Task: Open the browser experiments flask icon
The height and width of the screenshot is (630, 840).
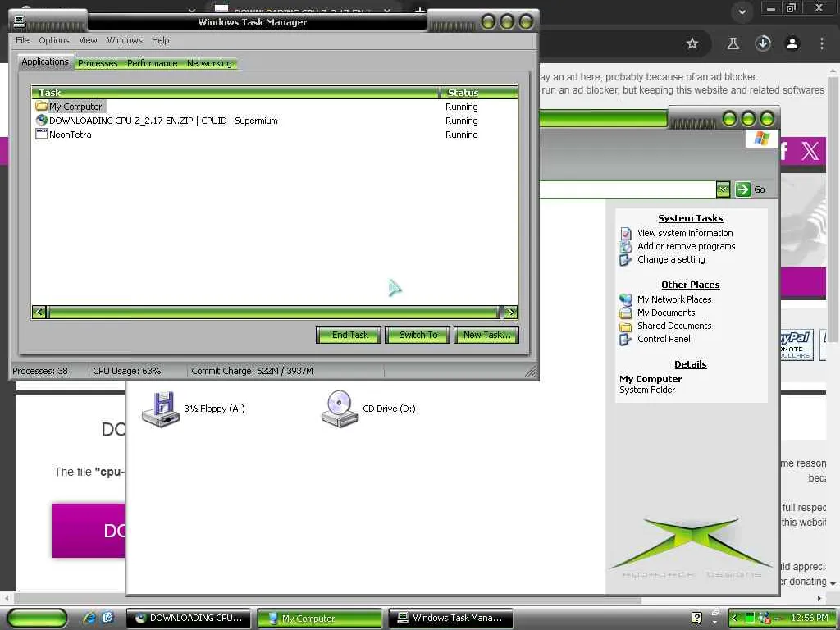Action: (733, 43)
